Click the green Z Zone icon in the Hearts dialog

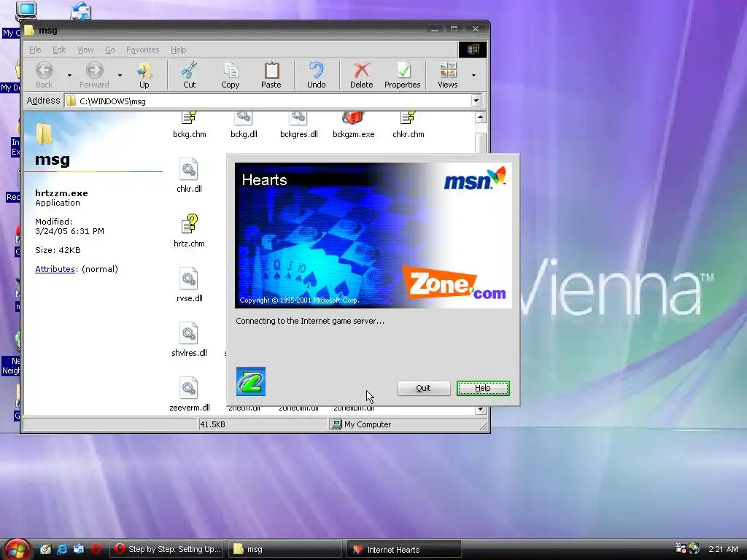coord(251,381)
